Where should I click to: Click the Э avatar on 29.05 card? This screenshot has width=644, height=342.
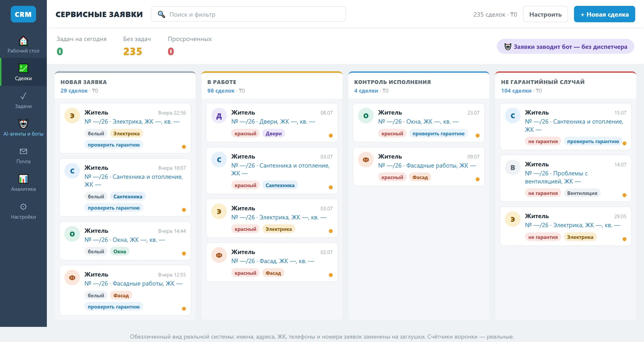(513, 219)
